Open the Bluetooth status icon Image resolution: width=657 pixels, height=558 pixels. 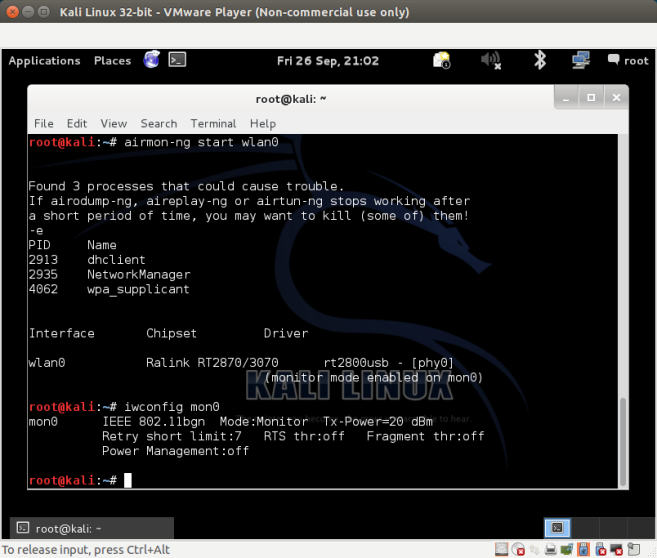(540, 60)
